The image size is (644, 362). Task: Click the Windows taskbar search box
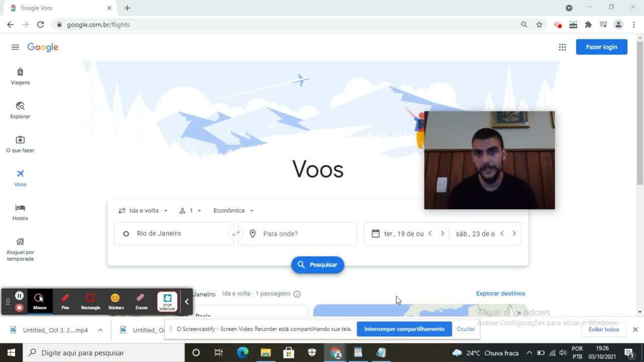point(104,353)
